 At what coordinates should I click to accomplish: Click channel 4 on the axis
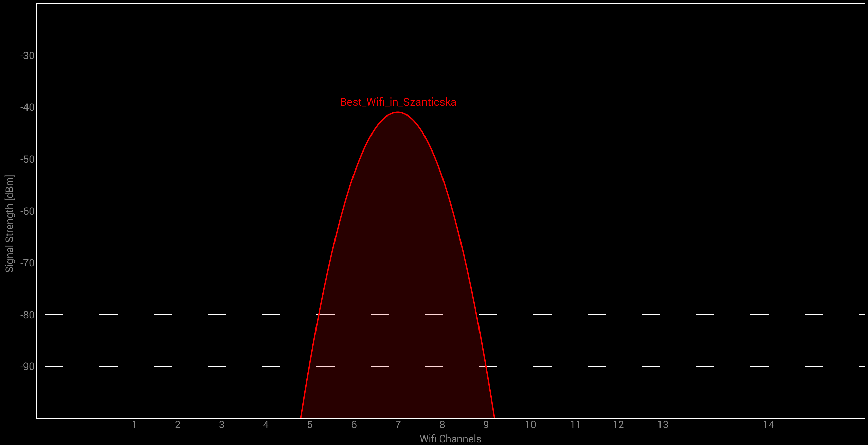click(x=266, y=425)
